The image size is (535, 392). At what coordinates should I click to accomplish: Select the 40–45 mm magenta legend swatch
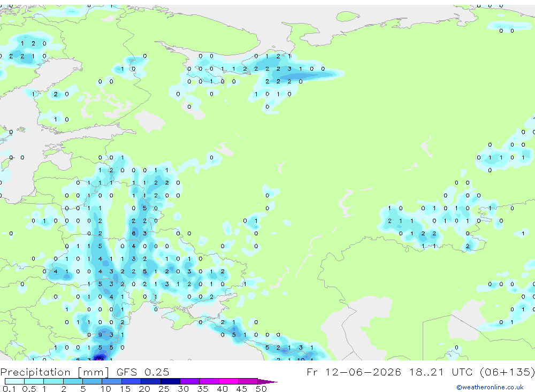(228, 381)
